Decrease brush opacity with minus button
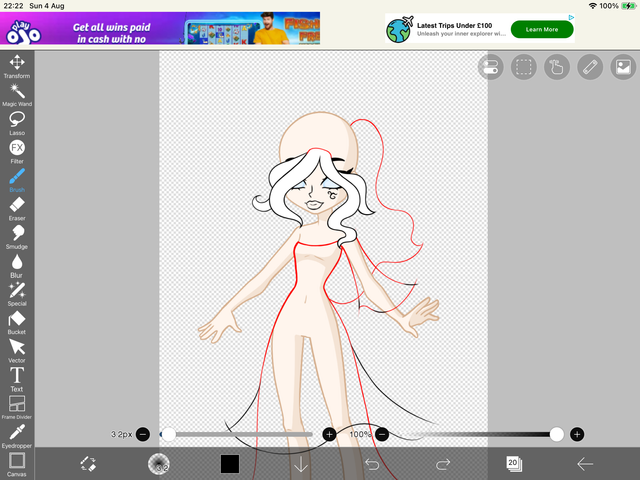 pyautogui.click(x=382, y=434)
